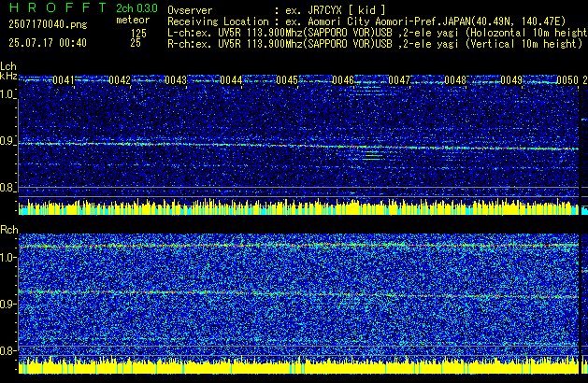Screen dimensions: 588x383
Task: Click the Lch 1.0 frequency tick label
Action: click(x=7, y=94)
